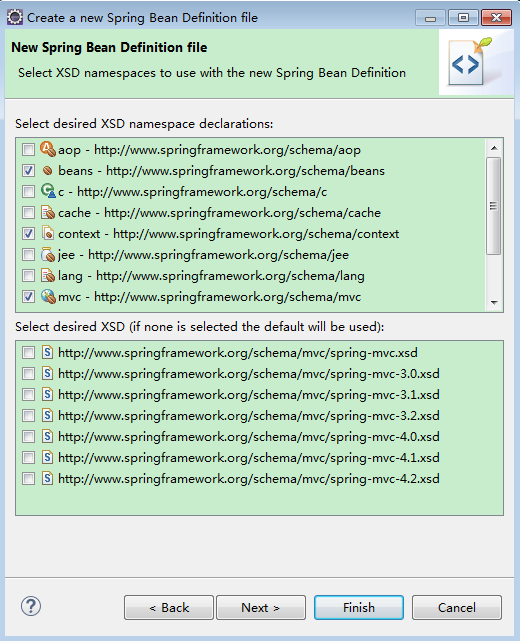Click the jee namespace icon
Screen dimensions: 520x641
click(x=48, y=255)
